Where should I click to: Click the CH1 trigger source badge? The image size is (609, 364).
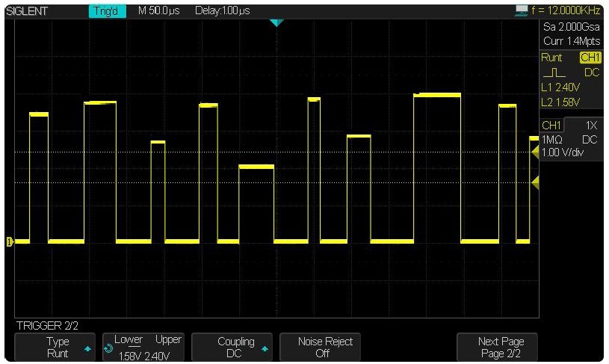click(x=590, y=58)
